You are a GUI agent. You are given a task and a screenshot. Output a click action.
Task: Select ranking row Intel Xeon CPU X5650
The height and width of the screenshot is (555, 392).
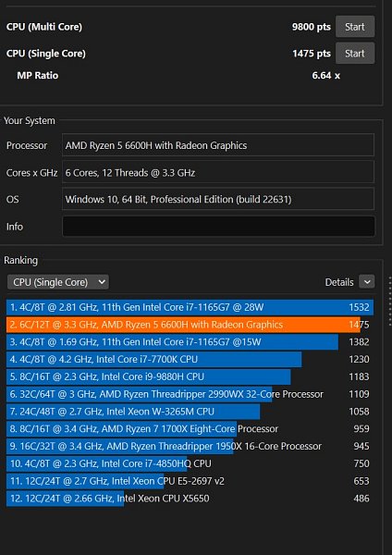[188, 499]
